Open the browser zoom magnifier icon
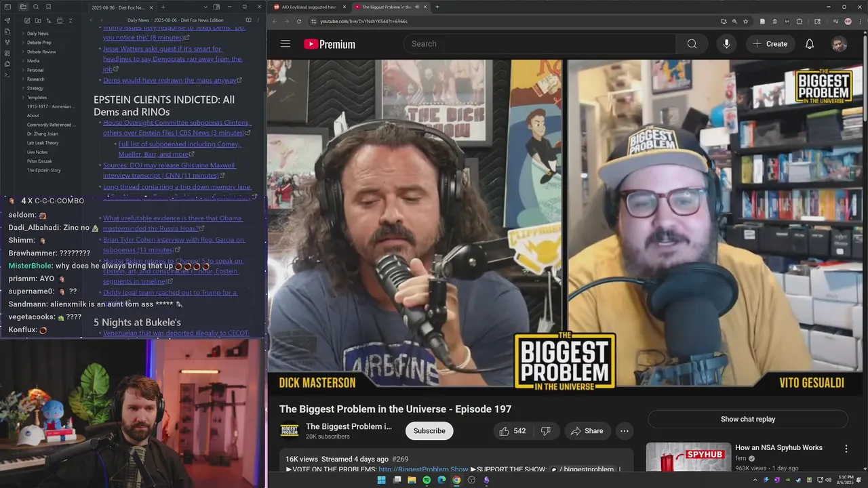Screen dimensions: 868x488 point(734,21)
